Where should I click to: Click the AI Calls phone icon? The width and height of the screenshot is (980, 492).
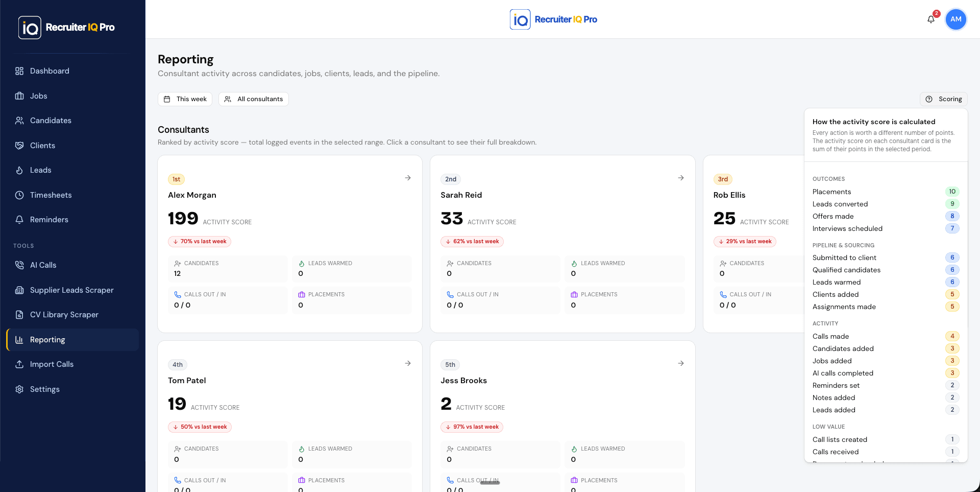coord(19,265)
